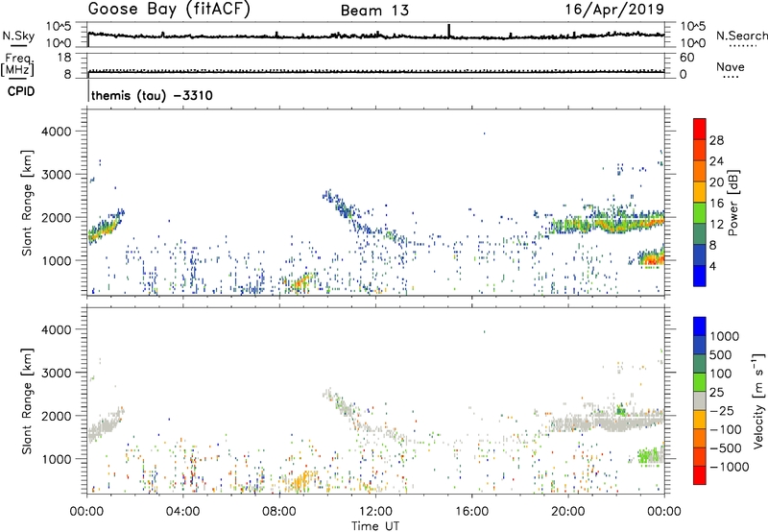This screenshot has width=768, height=532.
Task: Pick the yellow segment of power colorbar
Action: click(x=700, y=192)
